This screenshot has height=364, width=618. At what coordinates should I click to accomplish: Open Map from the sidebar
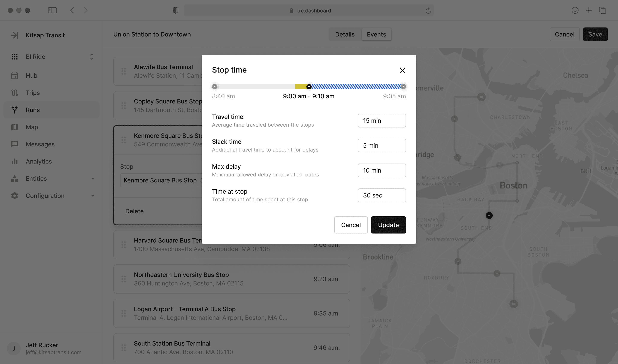click(x=51, y=127)
